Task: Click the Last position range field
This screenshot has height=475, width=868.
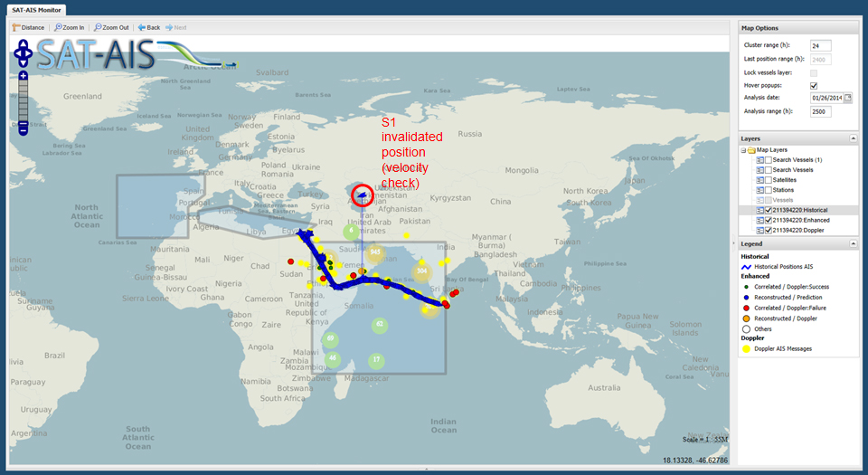Action: point(820,59)
